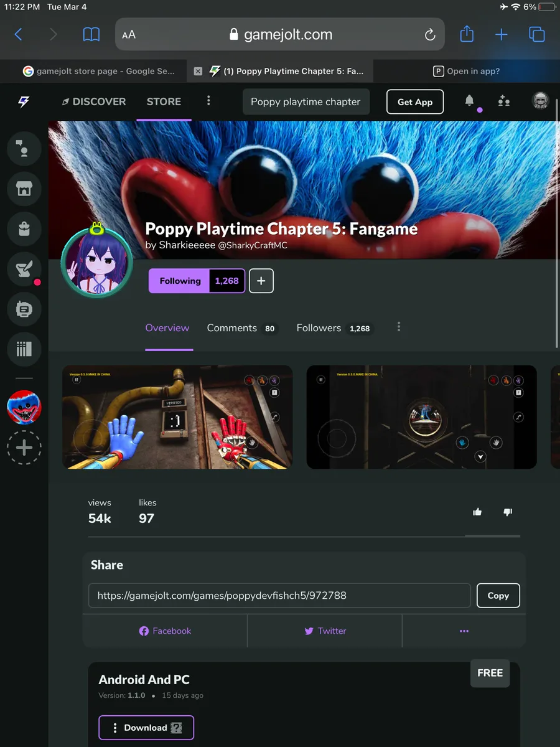
Task: Click Android And PC package title
Action: click(x=144, y=680)
